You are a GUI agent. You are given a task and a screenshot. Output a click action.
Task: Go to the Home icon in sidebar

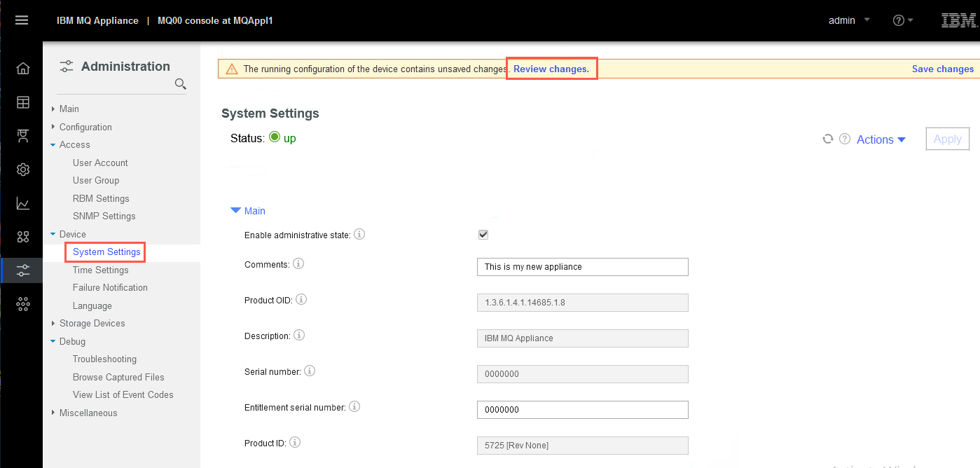coord(23,68)
